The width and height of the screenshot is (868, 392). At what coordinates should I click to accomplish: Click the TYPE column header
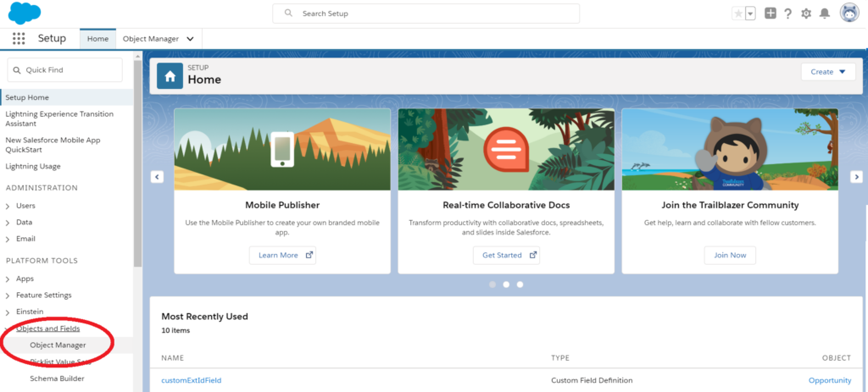pyautogui.click(x=560, y=358)
